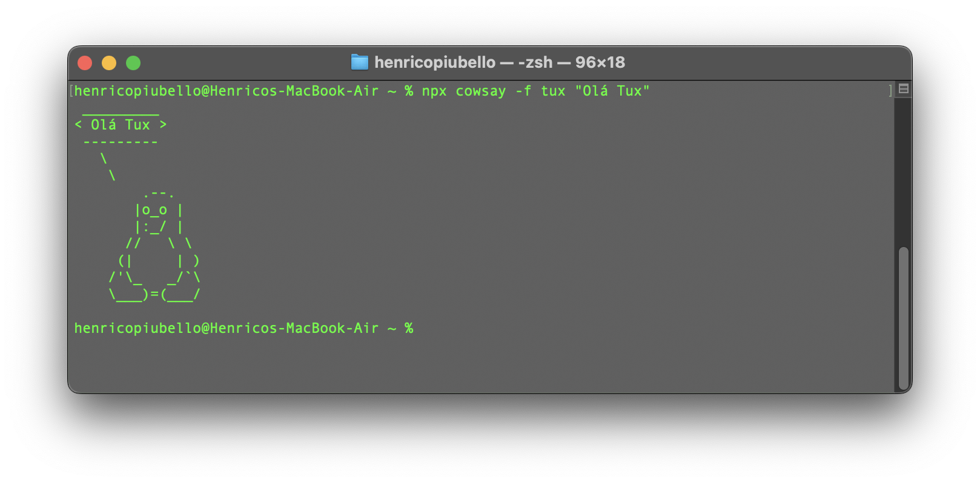Click the % prompt symbol on the last line

(409, 327)
